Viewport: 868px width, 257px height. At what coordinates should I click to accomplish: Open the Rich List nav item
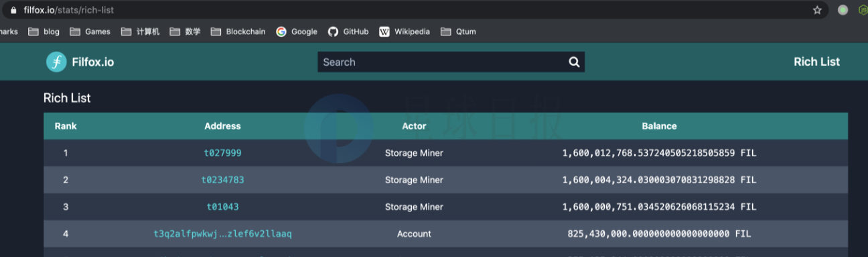click(x=816, y=62)
